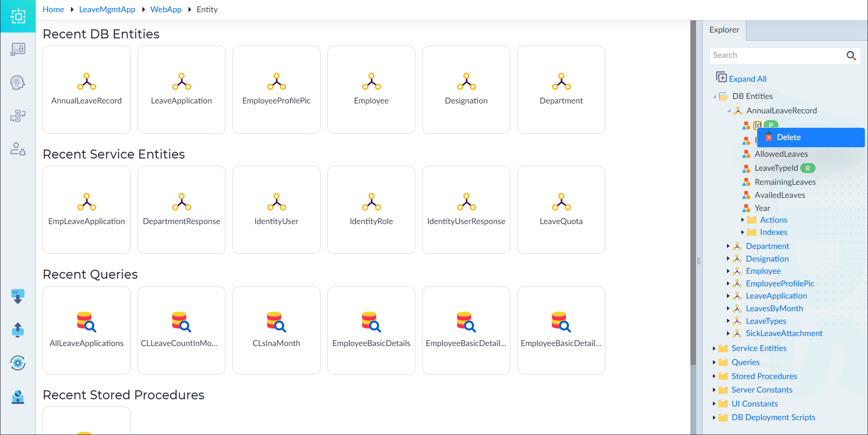Open the CLsInaMonth query card
Viewport: 868px width, 435px height.
coord(276,330)
